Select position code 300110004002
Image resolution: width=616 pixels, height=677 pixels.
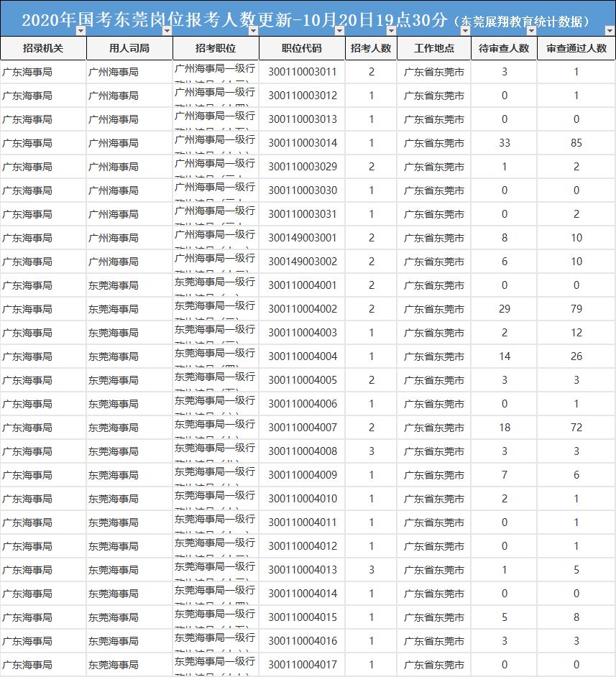point(302,309)
